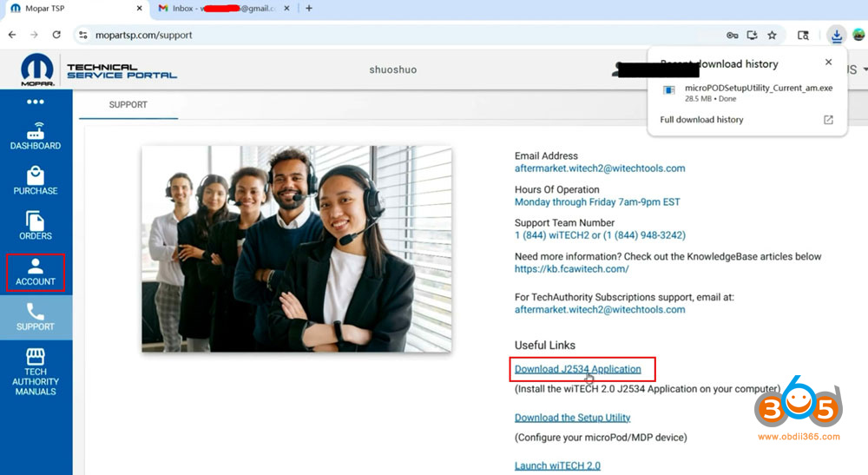Click the Chrome downloads icon
The width and height of the screenshot is (868, 475).
(x=836, y=35)
